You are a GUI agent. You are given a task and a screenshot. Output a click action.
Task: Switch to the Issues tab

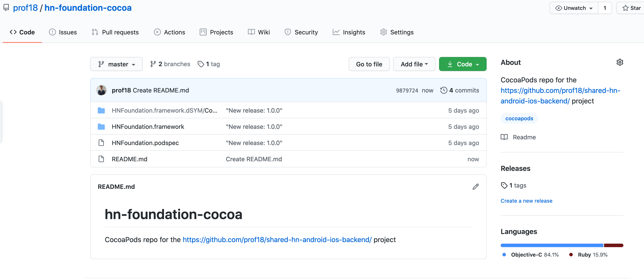coord(63,32)
